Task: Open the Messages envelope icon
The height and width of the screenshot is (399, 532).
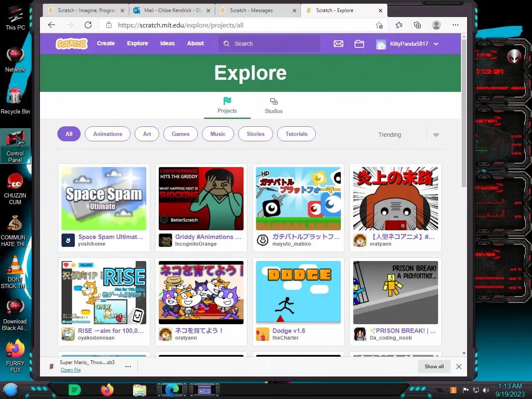Action: click(x=338, y=44)
